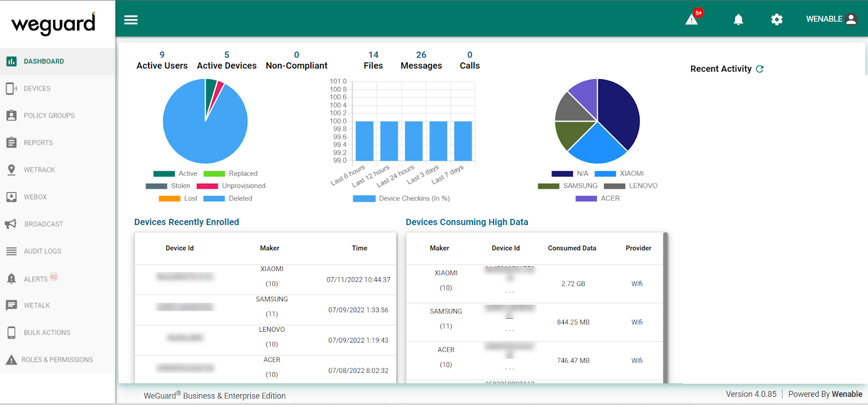Toggle the Device Checkins legend swatch
The width and height of the screenshot is (868, 405).
coord(364,198)
